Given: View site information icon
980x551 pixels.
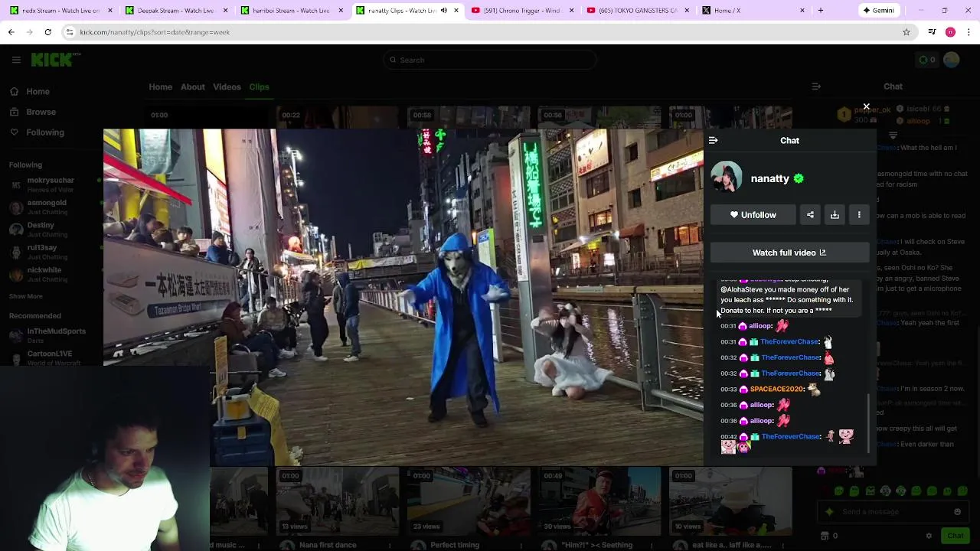Looking at the screenshot, I should pyautogui.click(x=70, y=32).
